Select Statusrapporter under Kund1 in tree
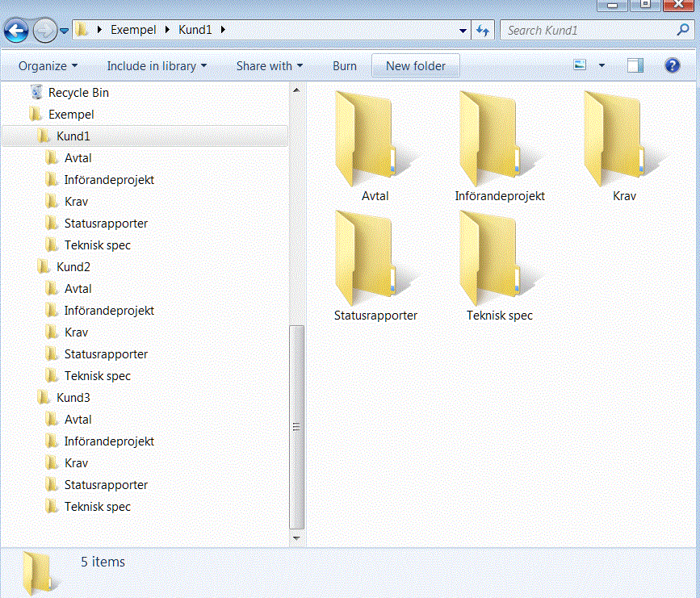 point(106,224)
